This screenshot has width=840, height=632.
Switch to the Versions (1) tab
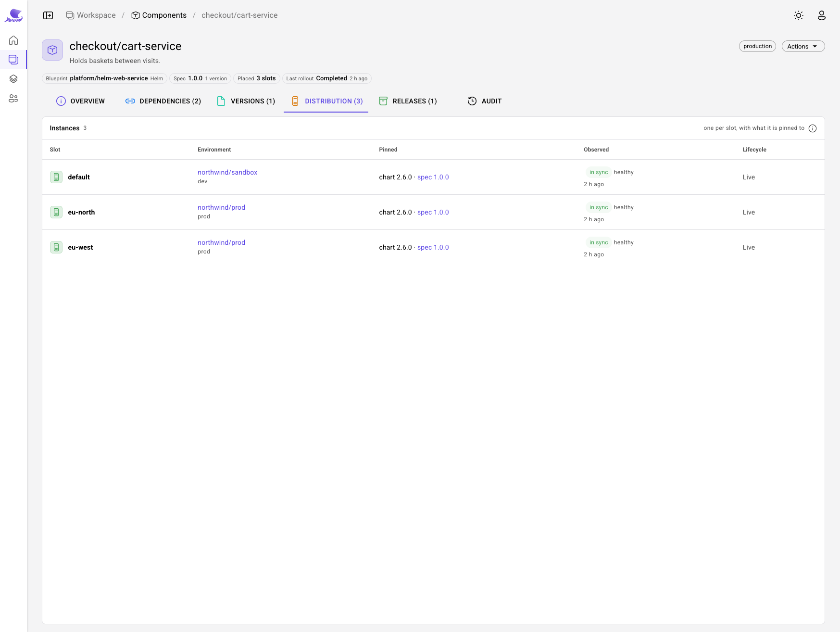click(246, 101)
